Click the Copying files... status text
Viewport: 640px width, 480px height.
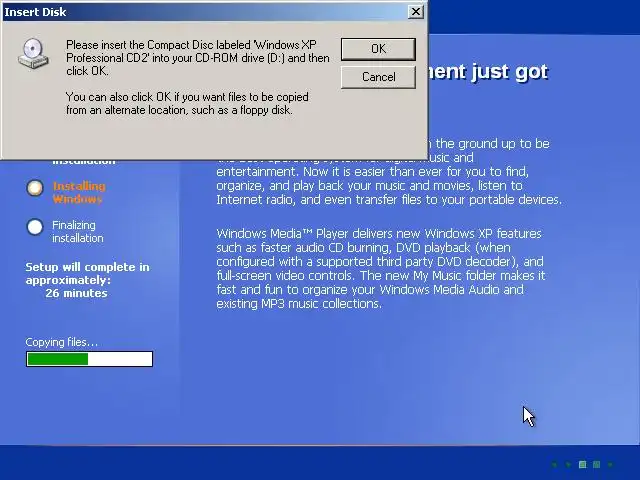tap(62, 342)
